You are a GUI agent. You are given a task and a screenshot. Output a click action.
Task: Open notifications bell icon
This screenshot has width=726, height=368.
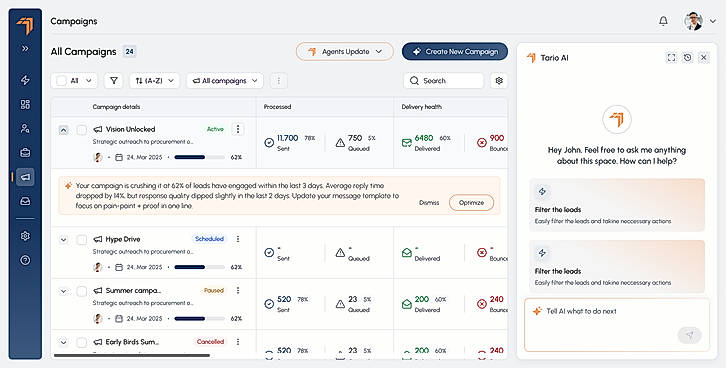tap(663, 21)
